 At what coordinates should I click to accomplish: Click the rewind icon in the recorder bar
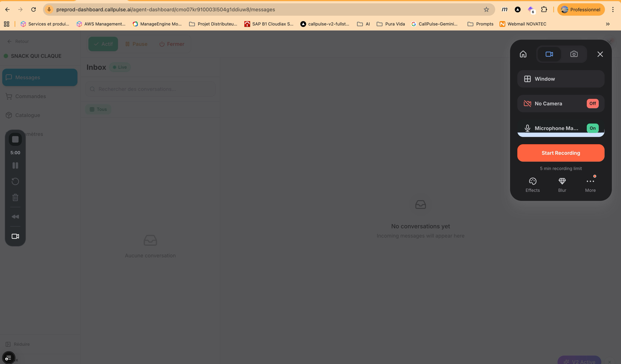tap(15, 217)
